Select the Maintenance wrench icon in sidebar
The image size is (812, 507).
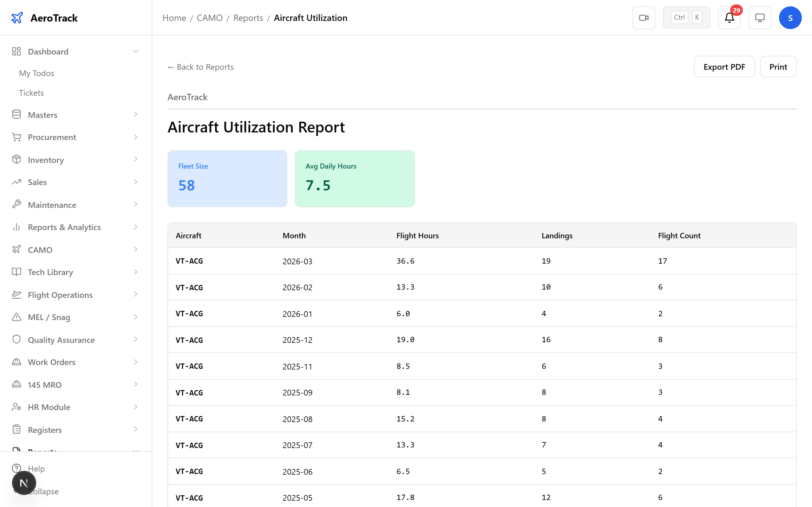(x=17, y=204)
